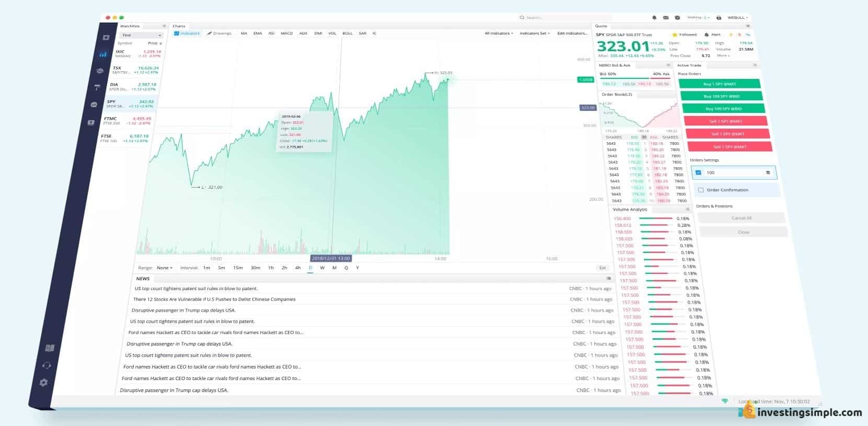Click the volume bar on the 0.28% row
The image size is (868, 426).
click(655, 225)
